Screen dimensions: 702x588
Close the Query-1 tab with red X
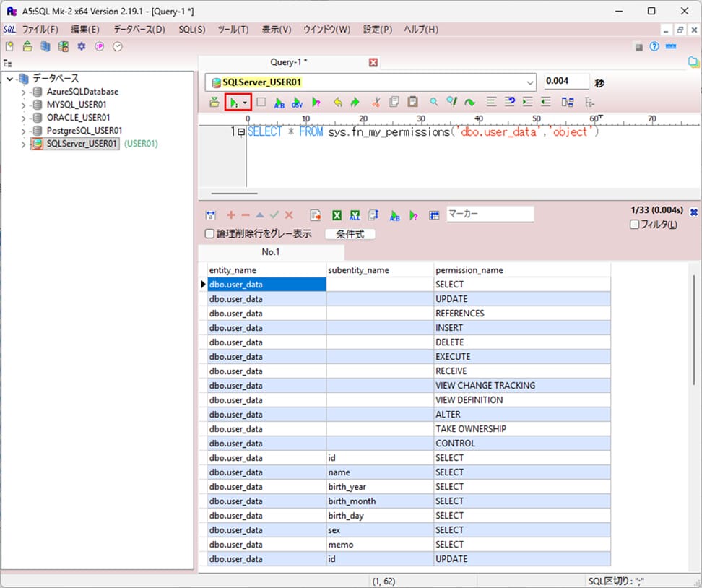tap(373, 62)
